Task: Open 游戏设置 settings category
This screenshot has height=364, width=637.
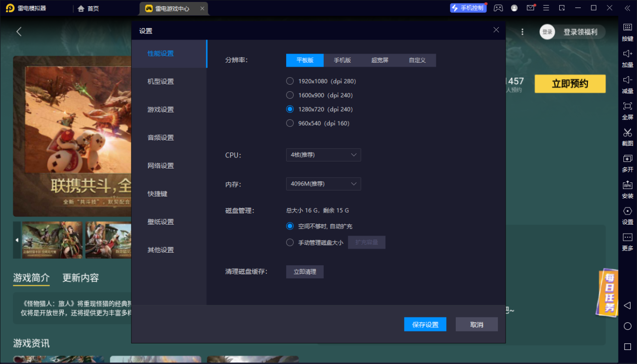Action: pos(169,110)
